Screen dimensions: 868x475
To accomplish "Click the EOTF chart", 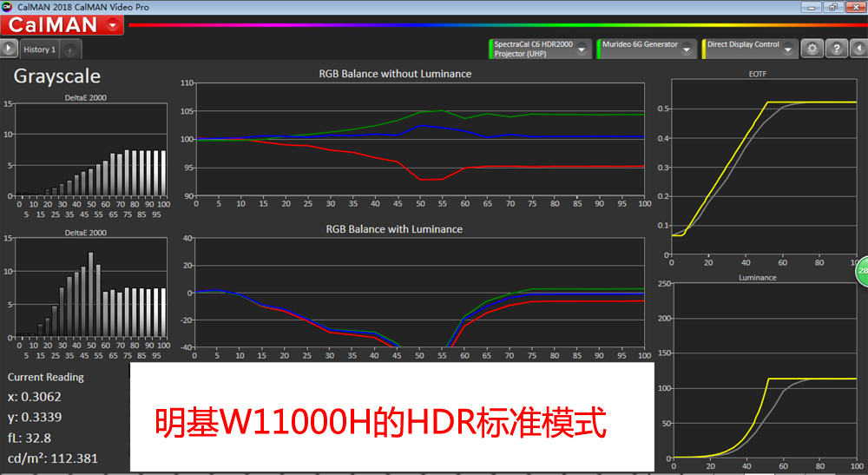I will (x=764, y=167).
